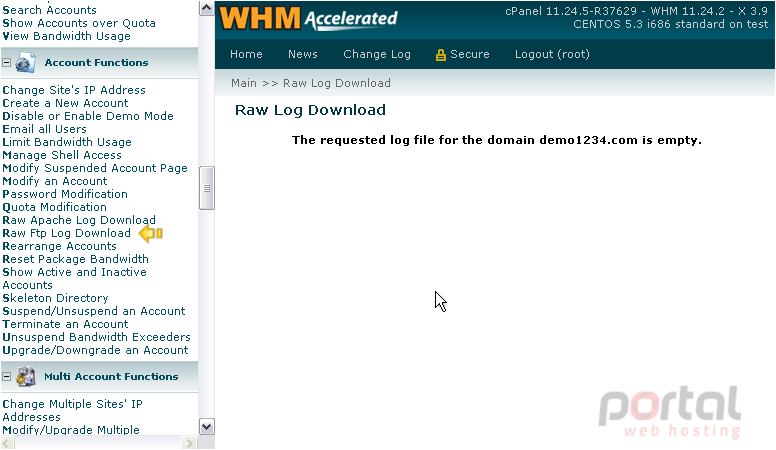The image size is (776, 450).
Task: Click Raw Log Download breadcrumb link
Action: pos(337,83)
